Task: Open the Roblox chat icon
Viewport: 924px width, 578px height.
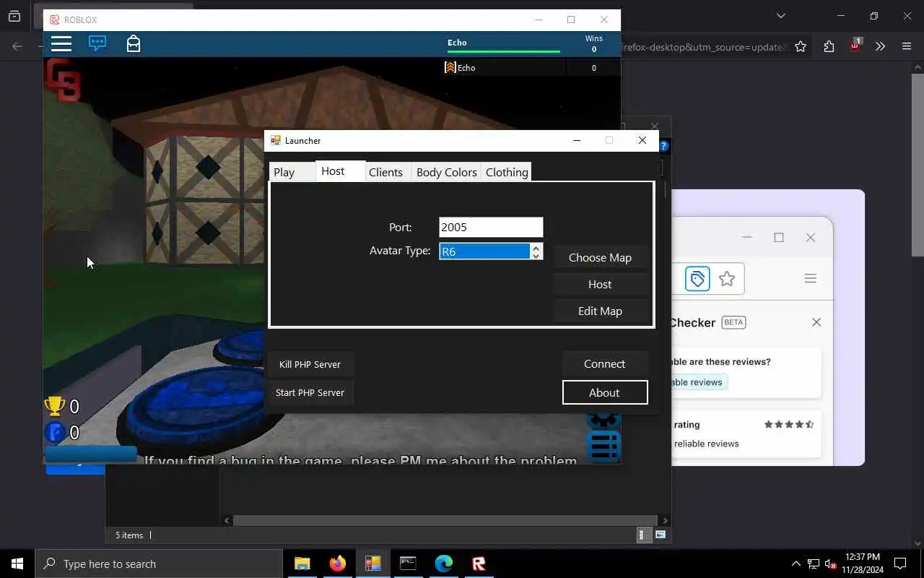Action: pyautogui.click(x=97, y=43)
